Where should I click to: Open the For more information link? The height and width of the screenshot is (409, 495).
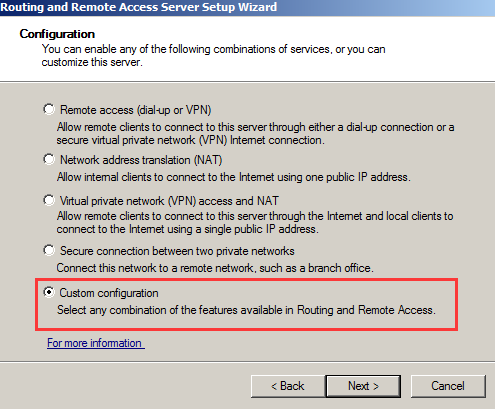tap(96, 343)
